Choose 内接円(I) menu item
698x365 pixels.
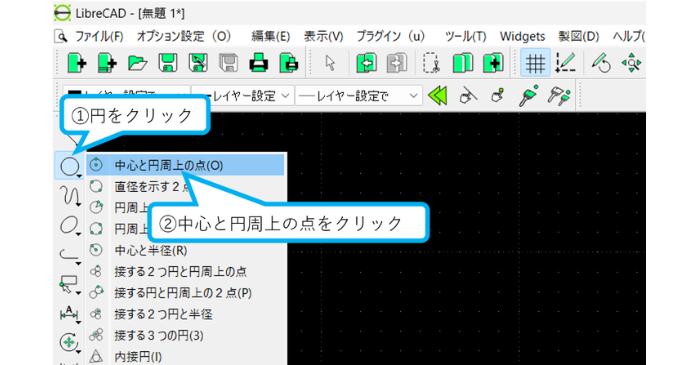[x=185, y=356]
